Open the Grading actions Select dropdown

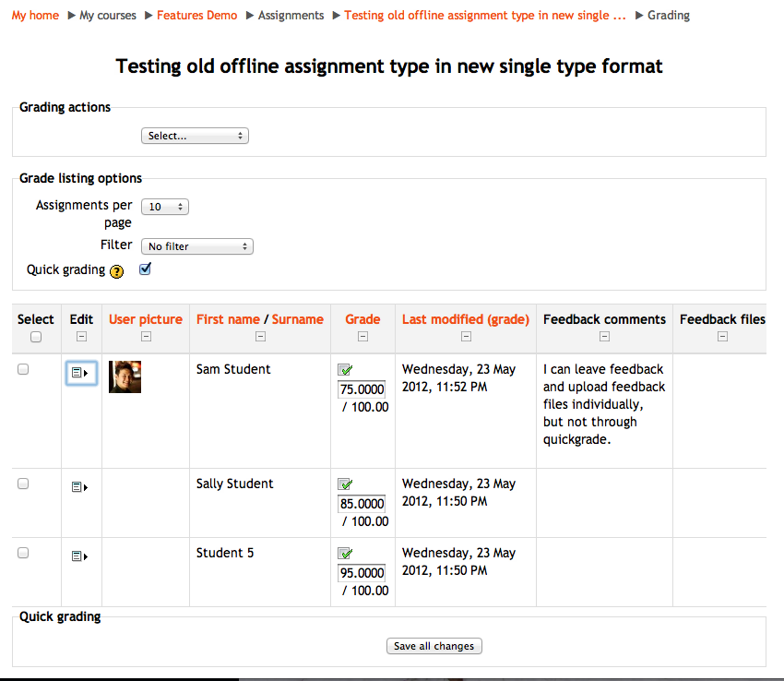click(195, 136)
